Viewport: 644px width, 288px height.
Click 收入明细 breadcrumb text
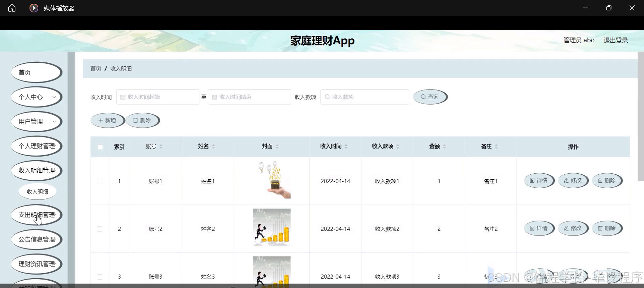121,68
